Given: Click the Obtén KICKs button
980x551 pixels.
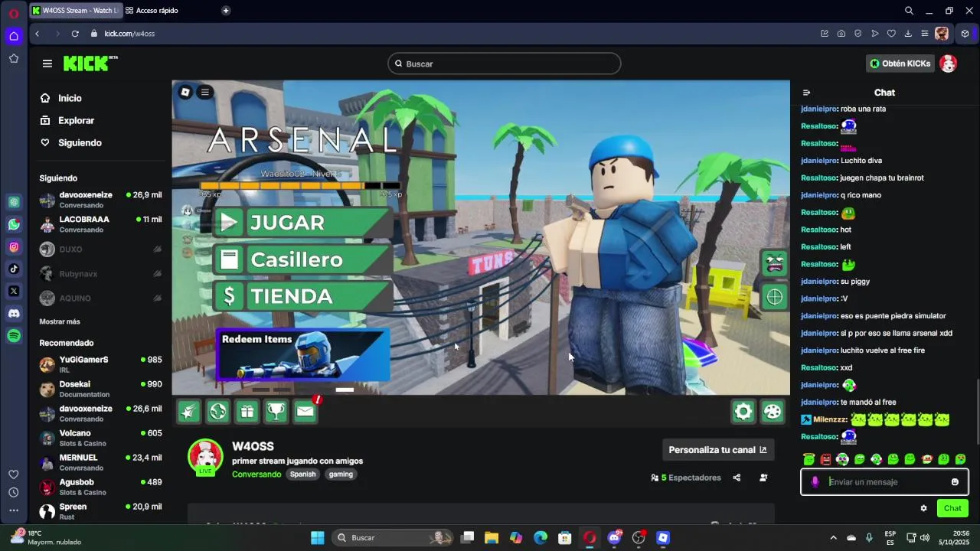Looking at the screenshot, I should point(900,64).
